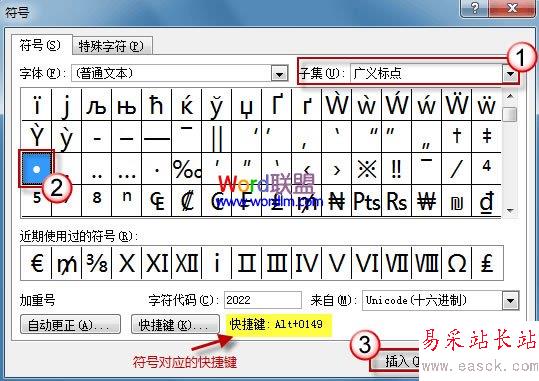539x381 pixels.
Task: Pick the recently used £ symbol
Action: click(486, 263)
